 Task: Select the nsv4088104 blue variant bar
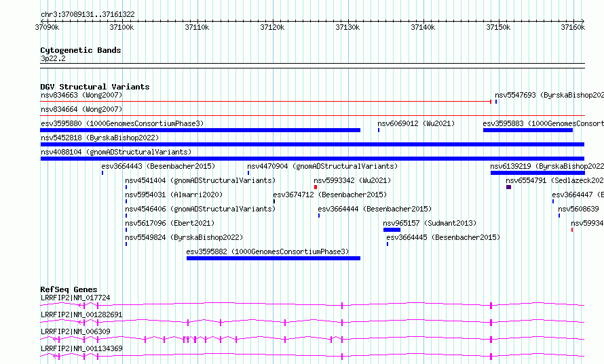(x=312, y=159)
